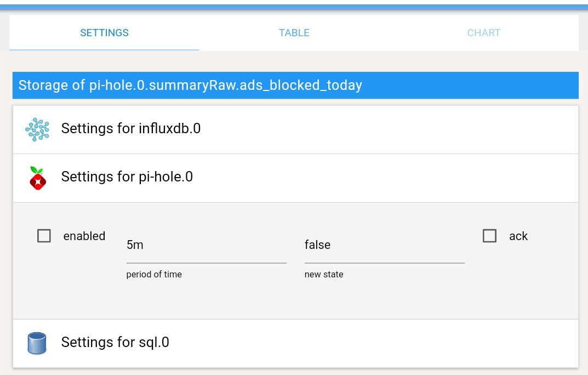Viewport: 588px width, 375px height.
Task: Click the influxdb.0 network logo icon
Action: point(37,129)
